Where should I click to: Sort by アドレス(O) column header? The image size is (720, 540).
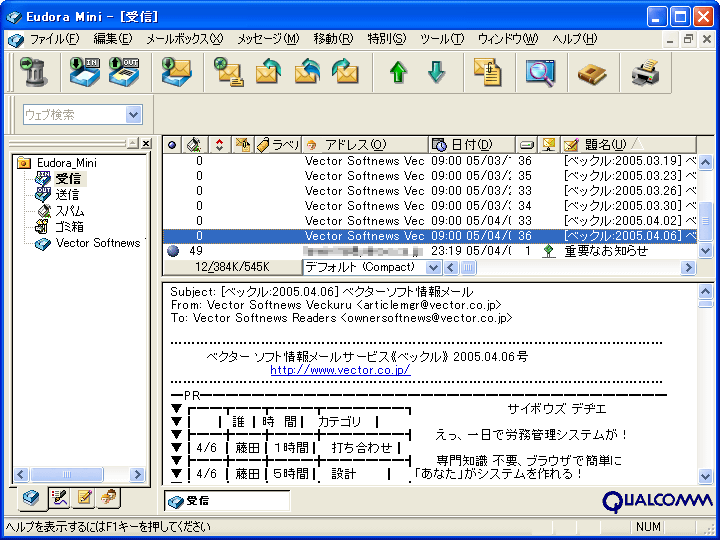coord(365,145)
